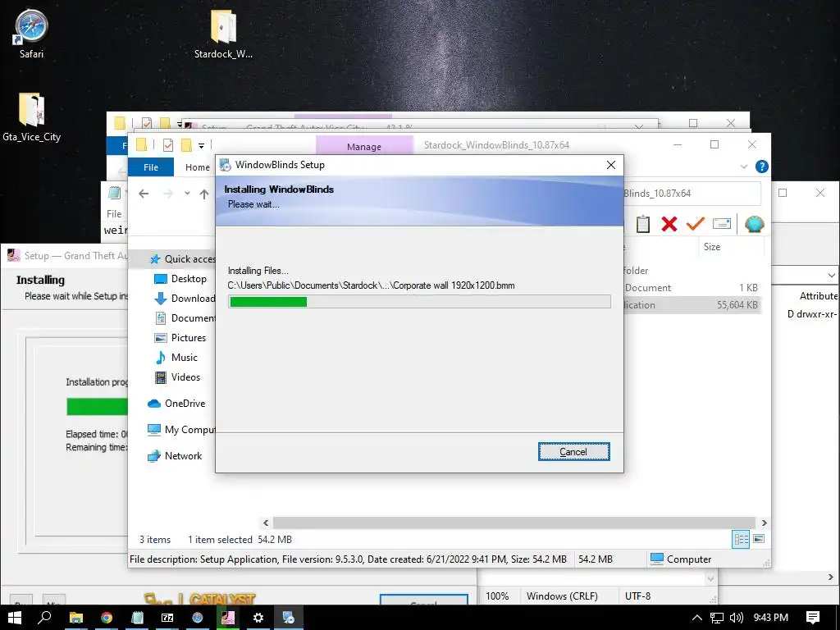Click the 1 KB size cell

pyautogui.click(x=748, y=288)
